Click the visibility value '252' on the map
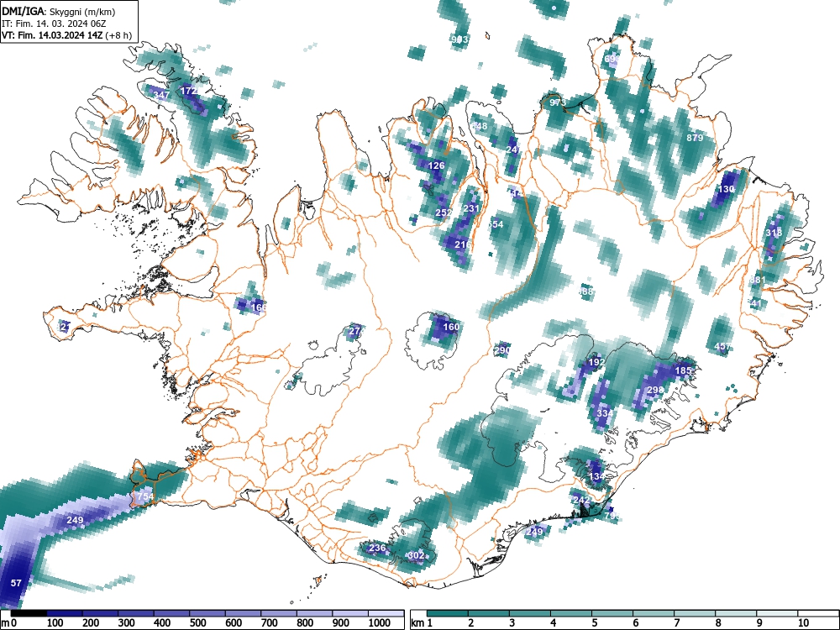This screenshot has width=840, height=630. [444, 213]
